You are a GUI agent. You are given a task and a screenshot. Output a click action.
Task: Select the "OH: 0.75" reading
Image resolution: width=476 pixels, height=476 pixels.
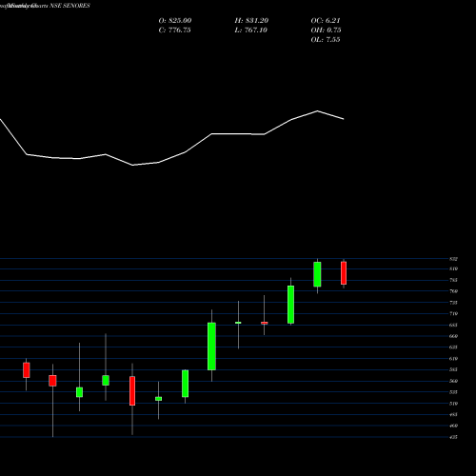326,30
